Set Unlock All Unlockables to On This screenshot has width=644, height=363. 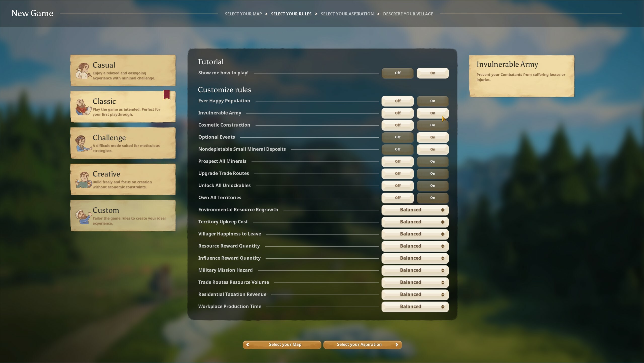point(433,186)
